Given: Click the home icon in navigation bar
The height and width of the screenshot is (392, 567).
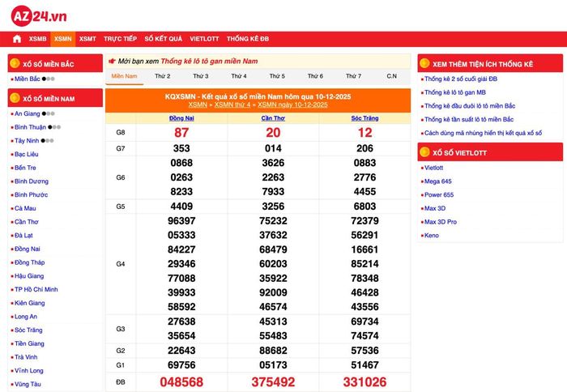Looking at the screenshot, I should (x=17, y=39).
